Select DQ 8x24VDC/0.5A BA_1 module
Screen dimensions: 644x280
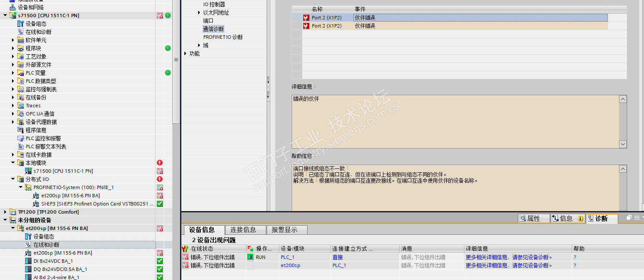[x=60, y=269]
